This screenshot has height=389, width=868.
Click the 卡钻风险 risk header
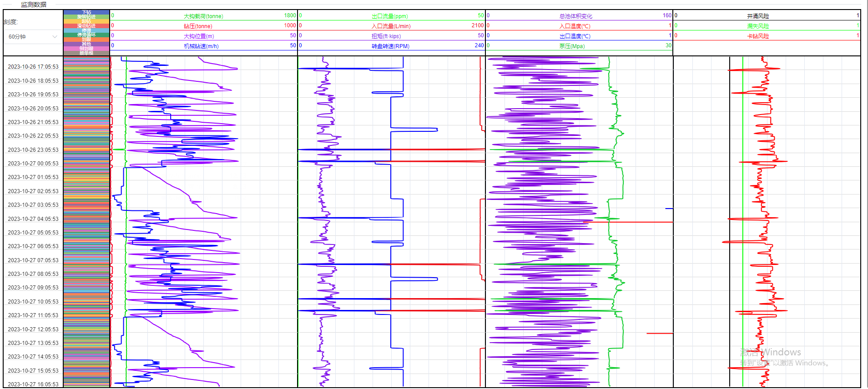[x=758, y=36]
